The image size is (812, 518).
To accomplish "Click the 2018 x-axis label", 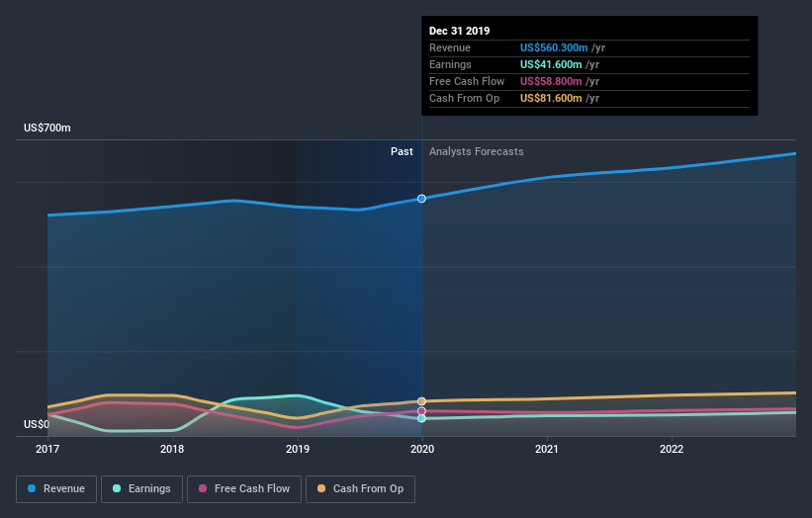I will [x=172, y=449].
